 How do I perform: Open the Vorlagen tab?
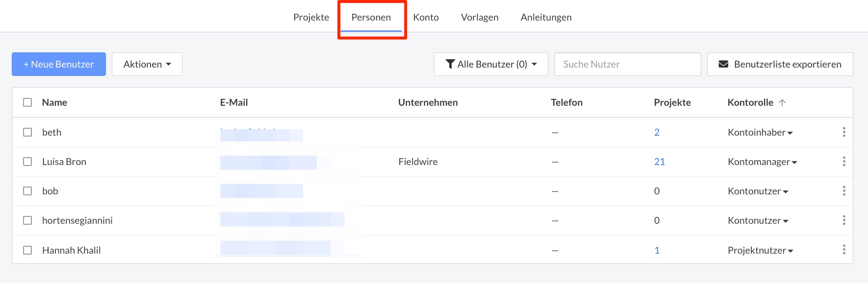point(480,17)
